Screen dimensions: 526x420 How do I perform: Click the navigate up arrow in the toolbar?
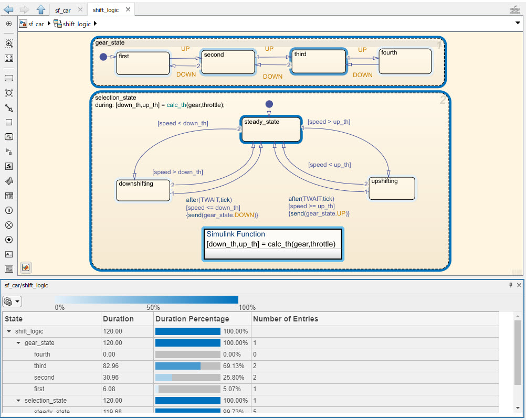point(40,9)
